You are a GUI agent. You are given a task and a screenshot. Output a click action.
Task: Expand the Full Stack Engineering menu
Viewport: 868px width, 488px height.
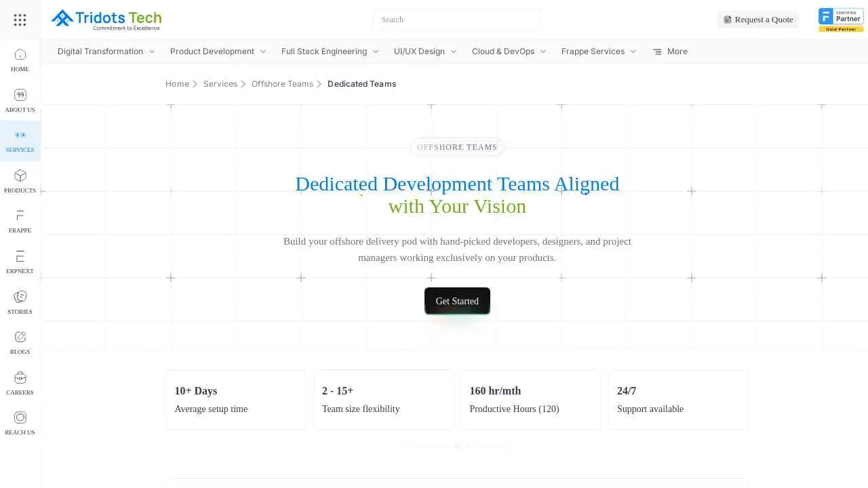(330, 52)
